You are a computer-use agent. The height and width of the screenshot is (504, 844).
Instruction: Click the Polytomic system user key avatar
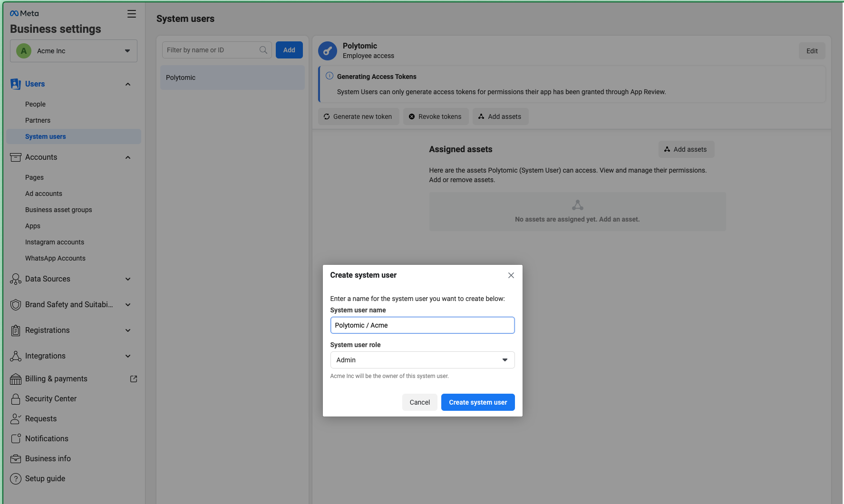(328, 51)
